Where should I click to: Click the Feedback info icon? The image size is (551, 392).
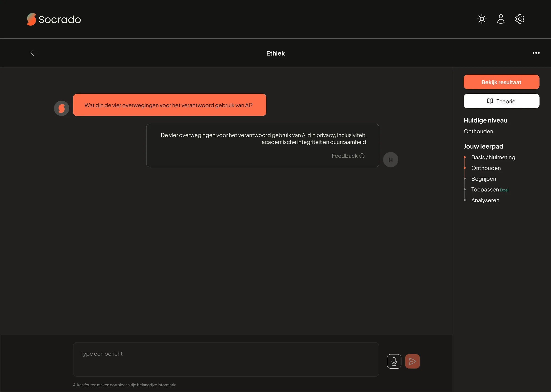pyautogui.click(x=362, y=156)
